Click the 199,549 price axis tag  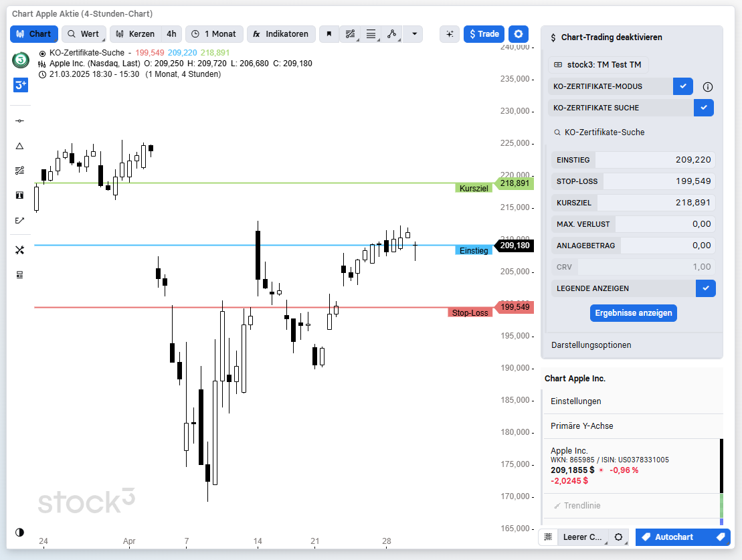pos(515,307)
